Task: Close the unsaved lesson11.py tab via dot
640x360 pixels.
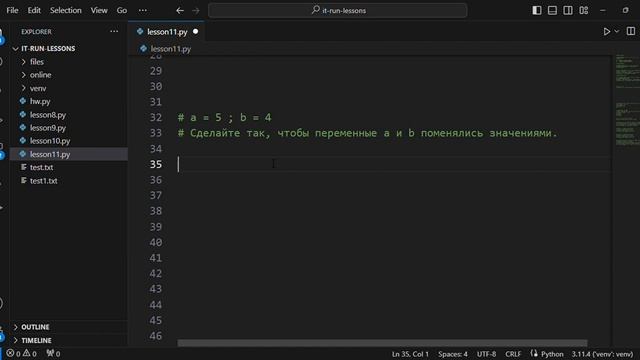Action: point(196,31)
